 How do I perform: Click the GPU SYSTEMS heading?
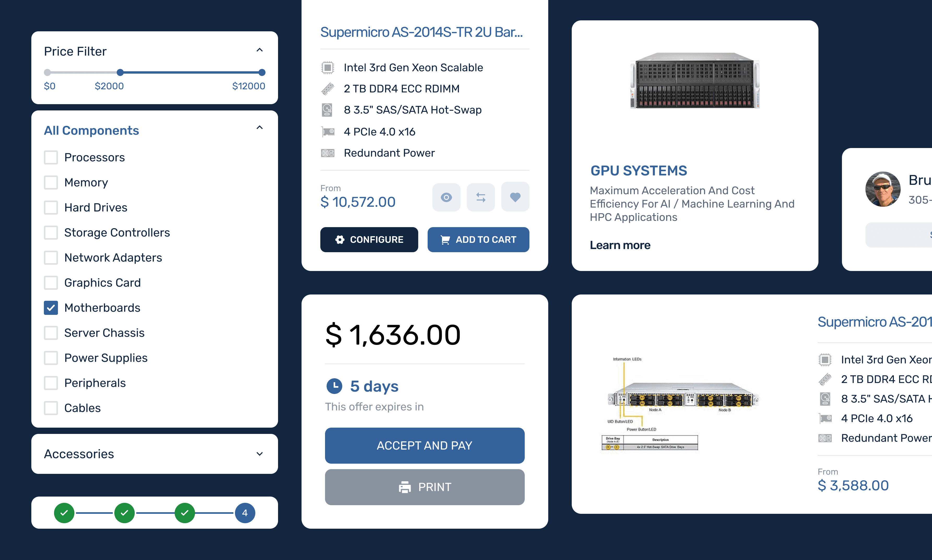[x=639, y=171]
